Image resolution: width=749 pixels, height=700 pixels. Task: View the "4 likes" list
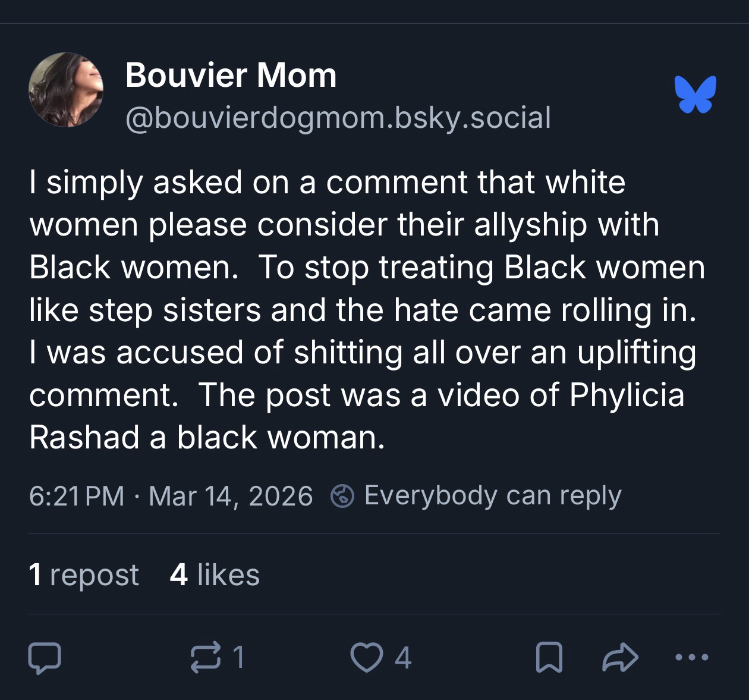215,575
